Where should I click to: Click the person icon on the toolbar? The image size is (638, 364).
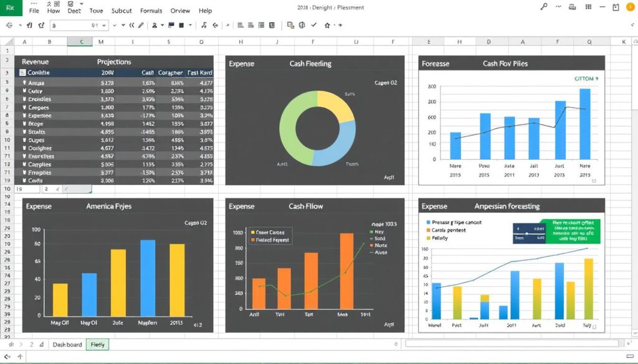[154, 26]
